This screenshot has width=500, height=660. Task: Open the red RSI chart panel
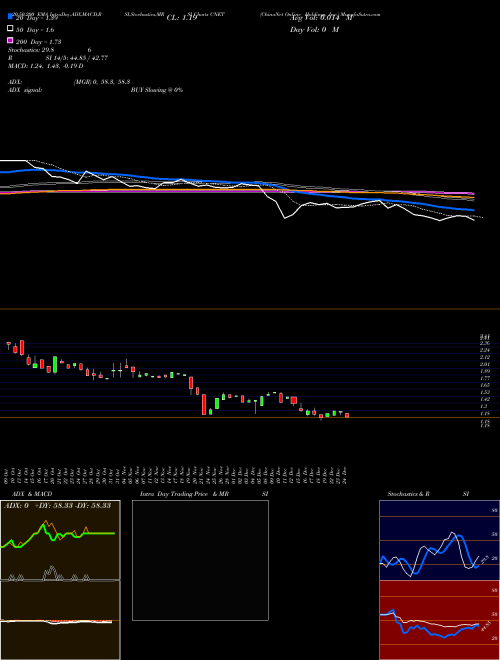(x=439, y=620)
